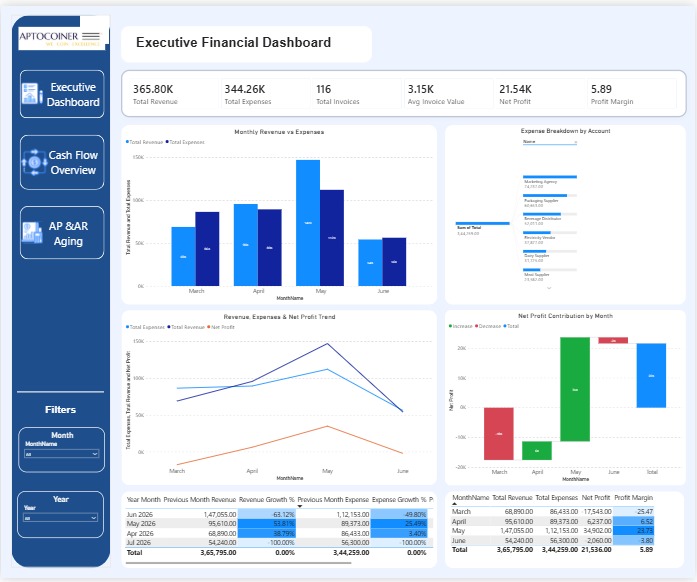
Task: Sort by Profit Margin column header
Action: point(633,498)
